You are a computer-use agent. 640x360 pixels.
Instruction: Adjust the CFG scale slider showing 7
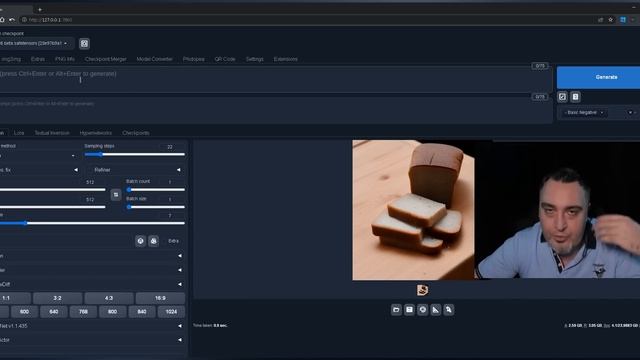tap(92, 223)
